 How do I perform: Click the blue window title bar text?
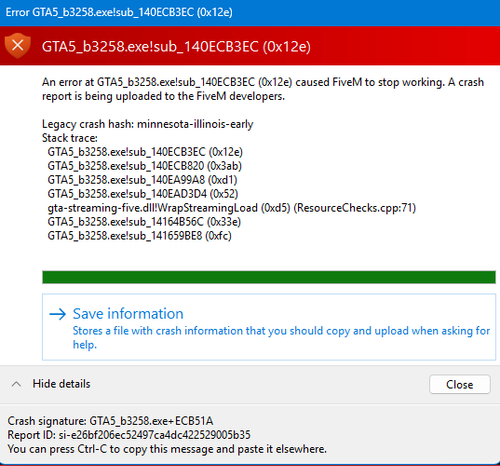119,12
